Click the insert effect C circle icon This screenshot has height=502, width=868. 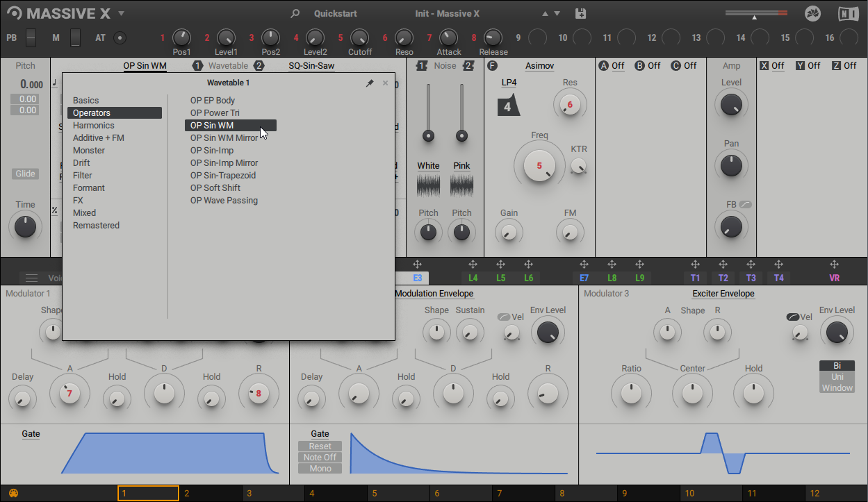675,66
